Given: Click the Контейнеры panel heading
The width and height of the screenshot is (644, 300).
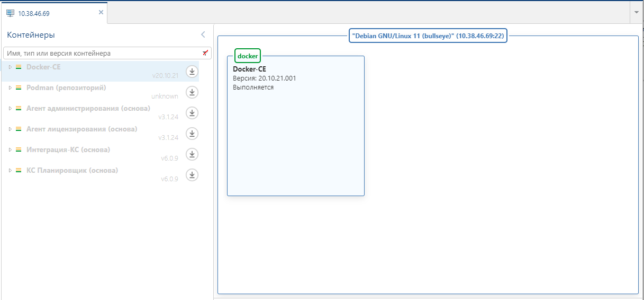Looking at the screenshot, I should [x=31, y=35].
